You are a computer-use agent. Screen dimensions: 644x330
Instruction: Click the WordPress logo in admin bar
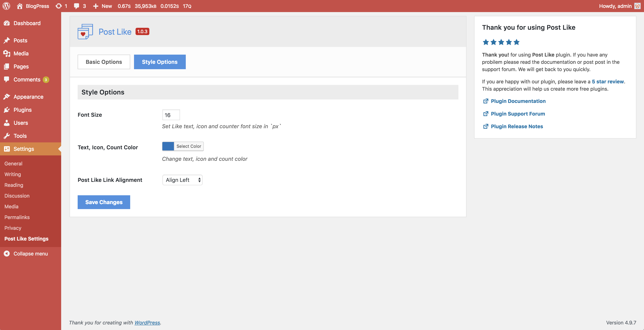6,6
